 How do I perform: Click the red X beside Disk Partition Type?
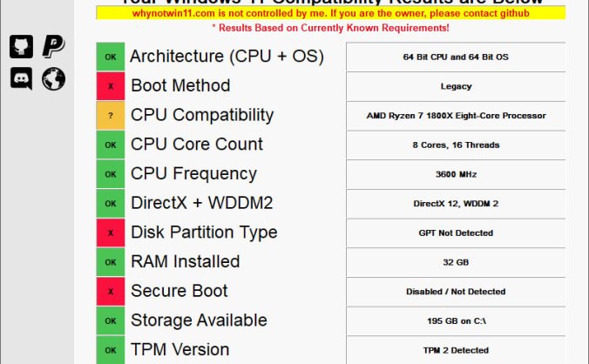[x=111, y=233]
